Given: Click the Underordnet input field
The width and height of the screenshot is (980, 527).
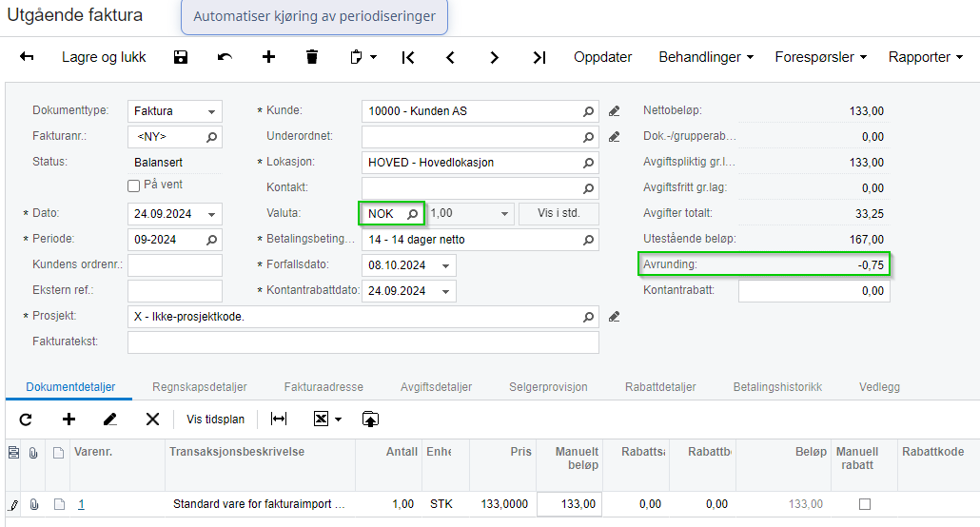Looking at the screenshot, I should pyautogui.click(x=480, y=136).
